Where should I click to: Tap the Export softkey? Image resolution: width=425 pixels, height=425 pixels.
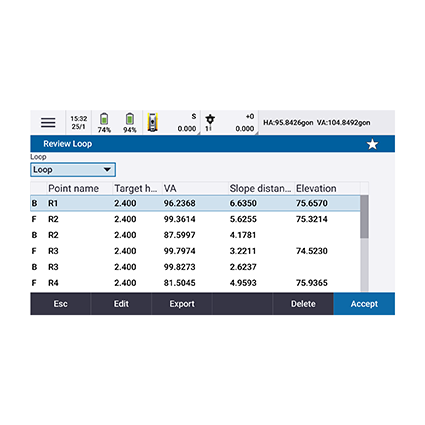click(182, 304)
